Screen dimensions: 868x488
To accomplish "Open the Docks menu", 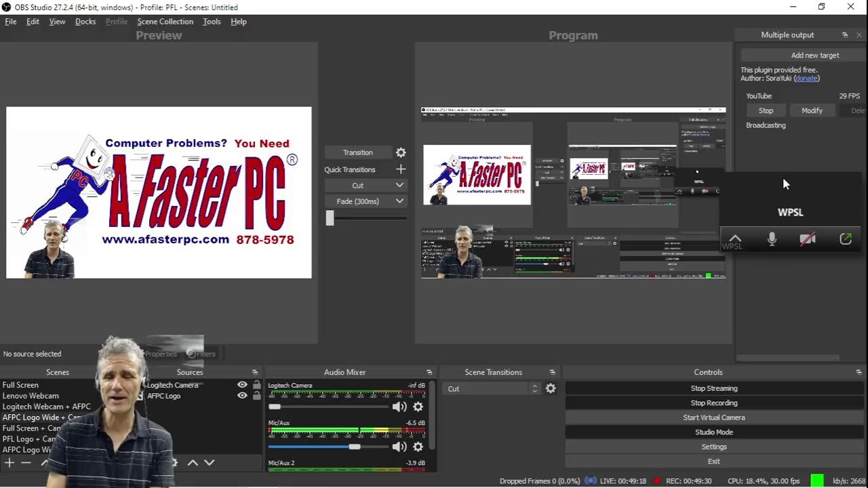I will click(85, 22).
